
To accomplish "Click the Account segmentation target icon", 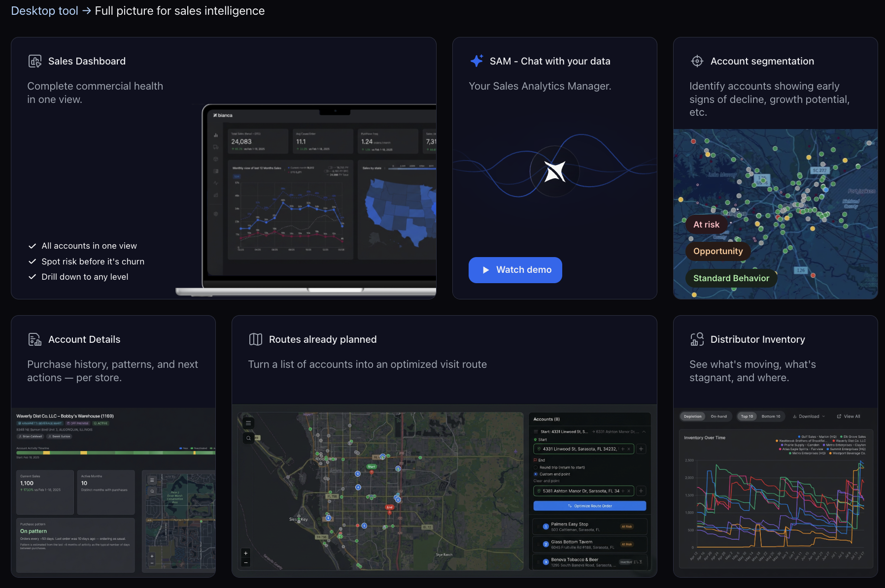I will coord(697,61).
